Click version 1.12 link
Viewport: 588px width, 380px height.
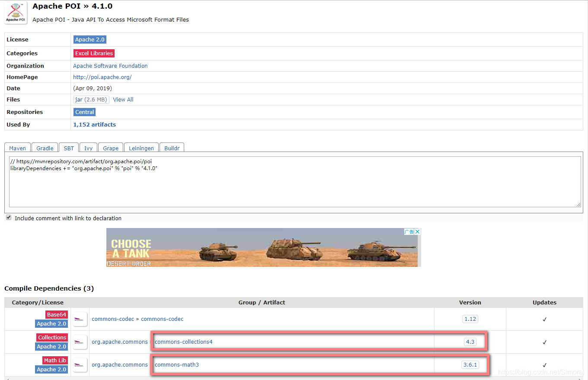470,319
